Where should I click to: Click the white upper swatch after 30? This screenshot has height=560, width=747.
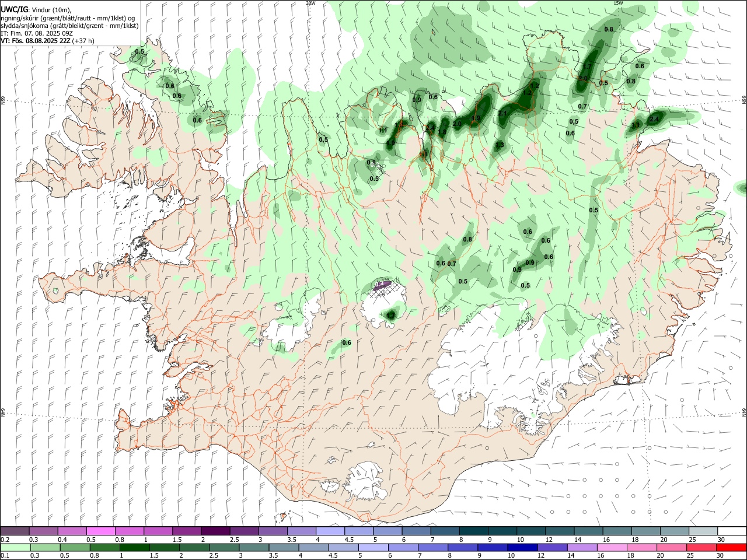click(x=731, y=531)
